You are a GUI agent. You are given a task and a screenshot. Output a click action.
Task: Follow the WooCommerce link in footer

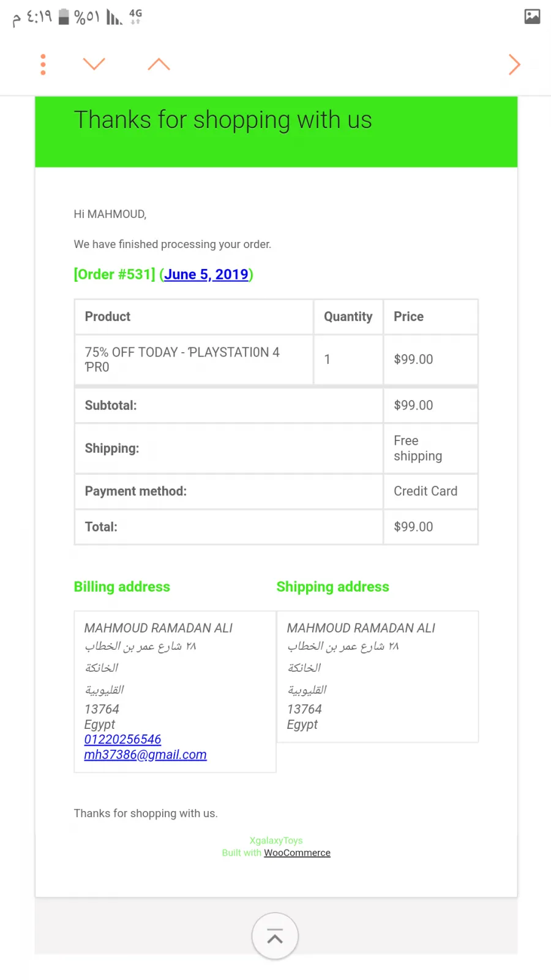tap(297, 853)
